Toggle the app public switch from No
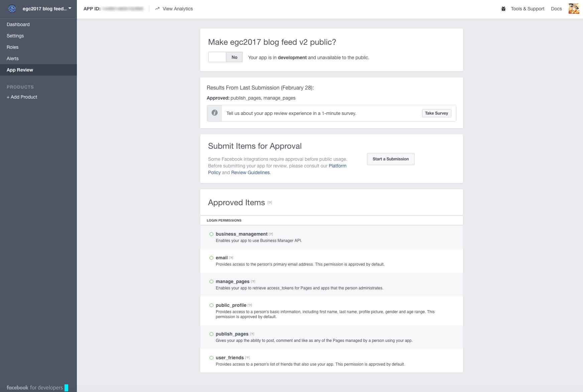 pyautogui.click(x=225, y=57)
